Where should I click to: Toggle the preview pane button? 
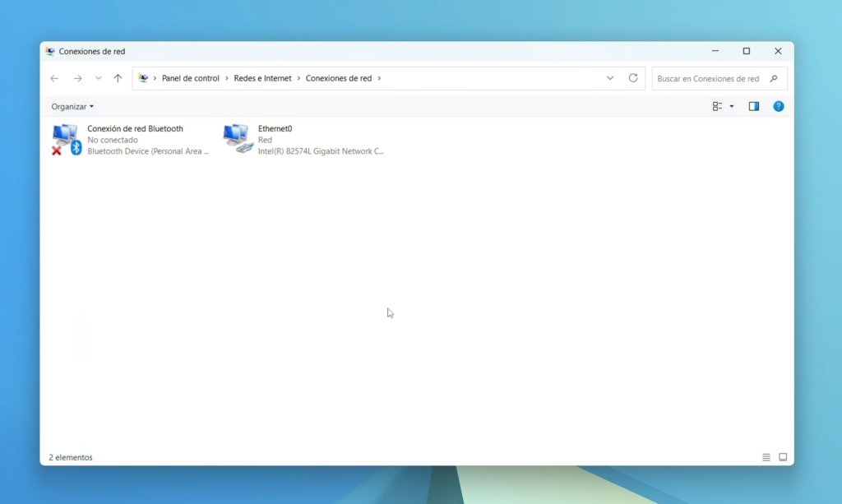pos(754,106)
